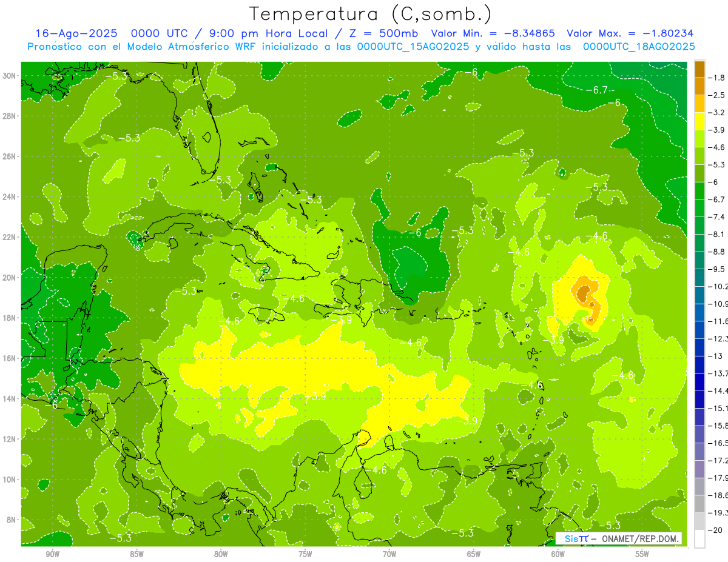Click the 14N latitude axis label
728x562 pixels.
tap(9, 398)
